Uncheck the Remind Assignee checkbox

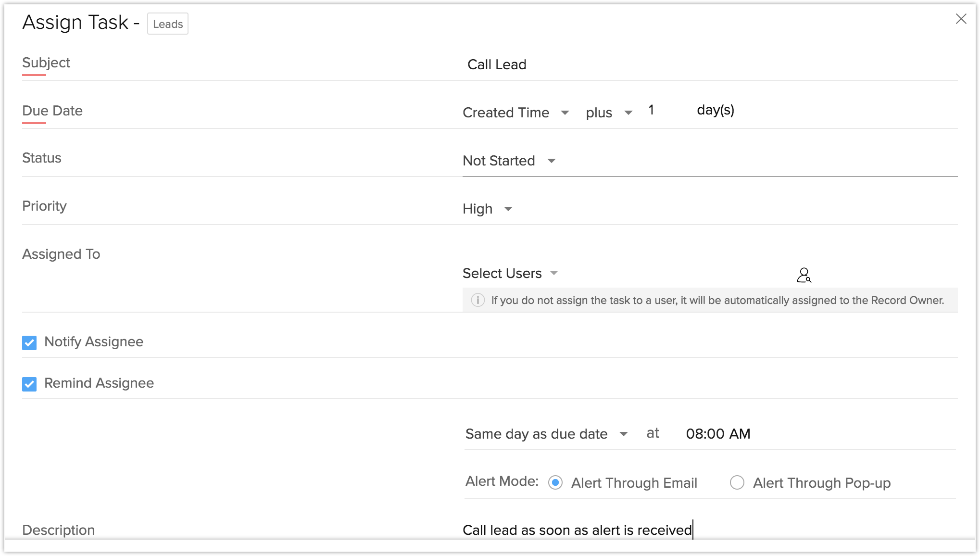[29, 384]
